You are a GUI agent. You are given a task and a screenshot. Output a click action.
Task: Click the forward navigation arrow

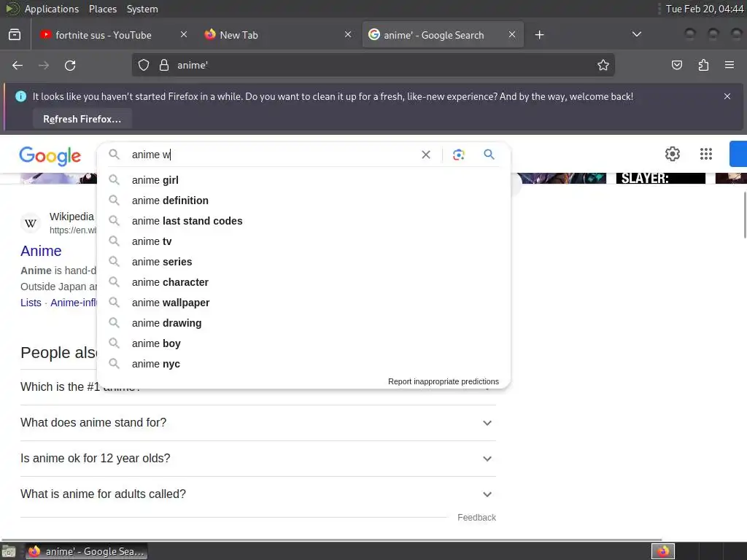[x=44, y=65]
